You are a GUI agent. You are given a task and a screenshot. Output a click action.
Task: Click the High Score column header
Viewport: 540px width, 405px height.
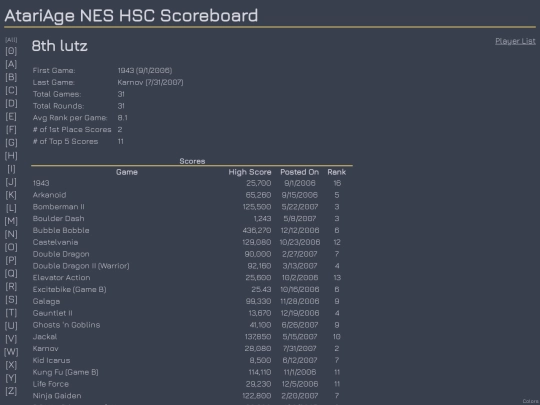coord(250,172)
